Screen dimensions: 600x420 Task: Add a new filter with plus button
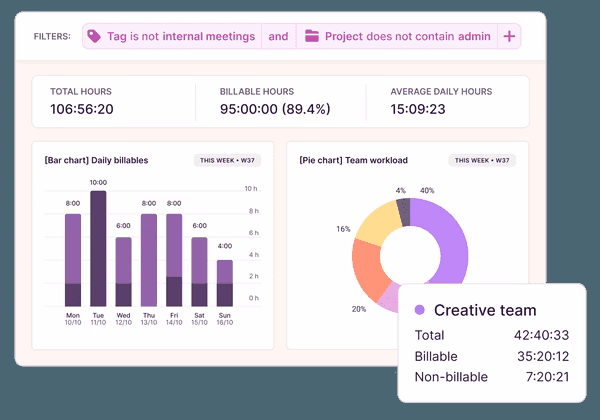point(509,37)
